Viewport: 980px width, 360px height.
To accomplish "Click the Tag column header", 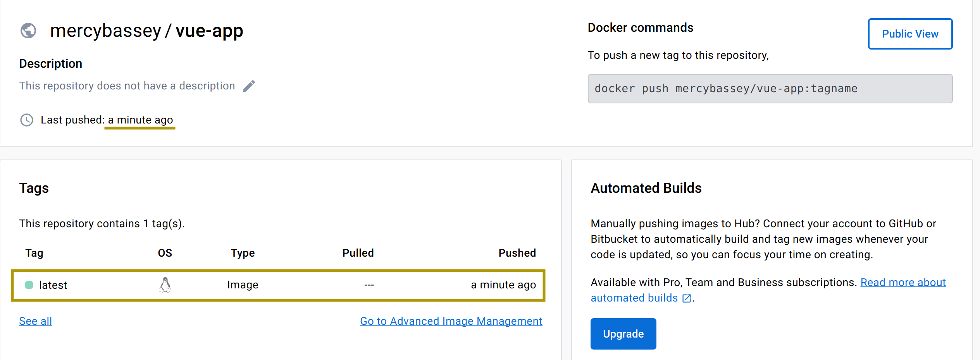I will 34,253.
